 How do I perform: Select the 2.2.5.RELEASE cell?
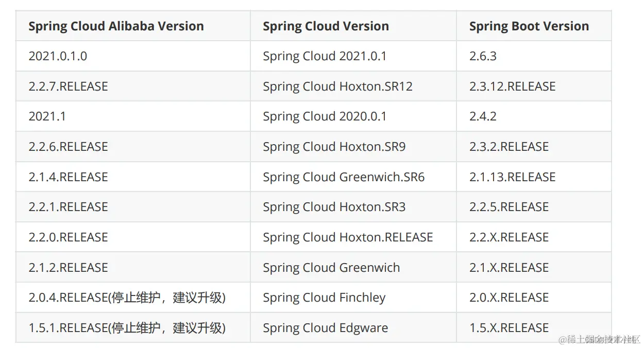point(534,207)
